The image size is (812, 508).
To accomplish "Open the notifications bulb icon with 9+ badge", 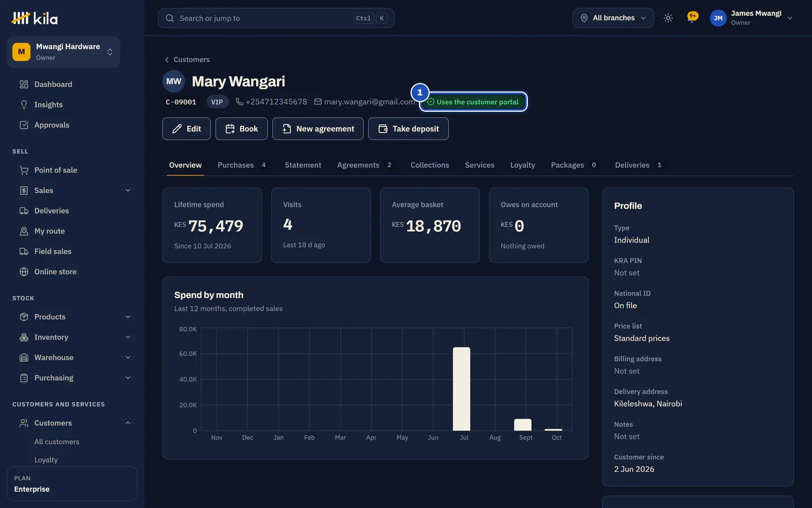I will tap(692, 17).
